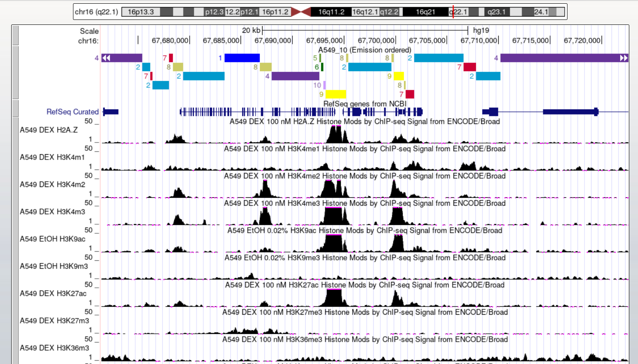Click the 16q12.1 band on the ideogram
Screen dimensions: 638x364
[x=365, y=12]
